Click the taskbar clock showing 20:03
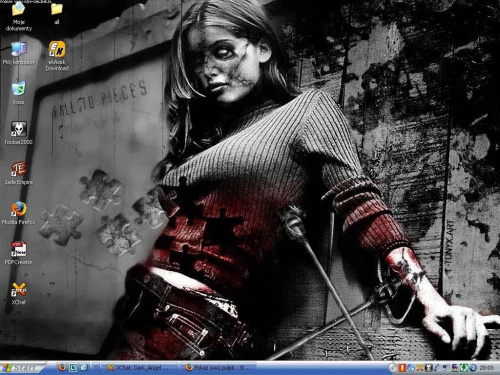 pos(486,368)
